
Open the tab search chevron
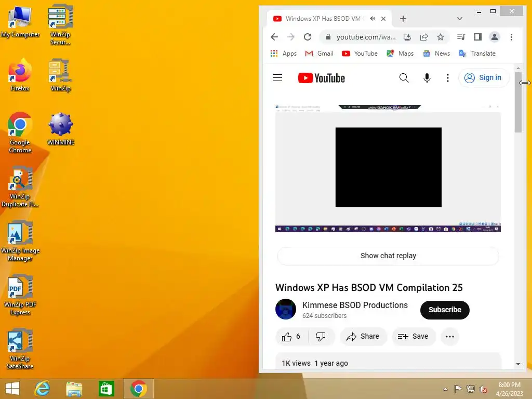[460, 19]
